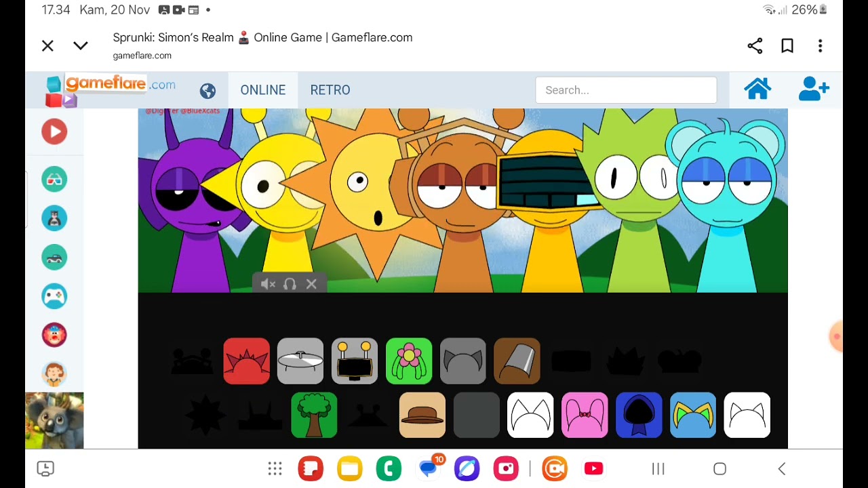Image resolution: width=868 pixels, height=488 pixels.
Task: Click the Gameflare.com logo
Action: tap(111, 91)
